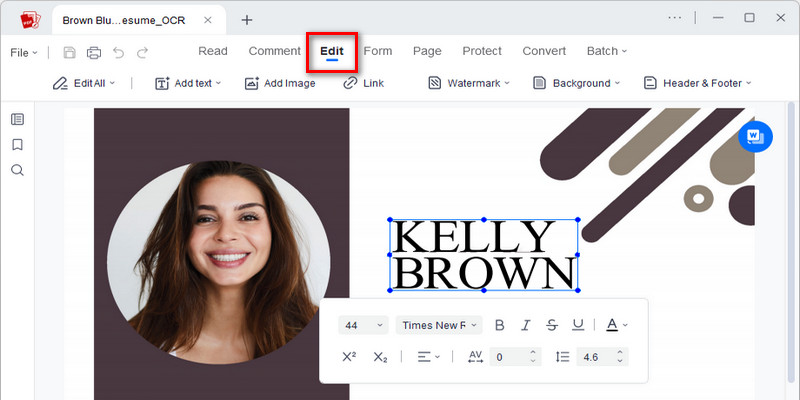
Task: Click the Save icon in toolbar
Action: 69,53
